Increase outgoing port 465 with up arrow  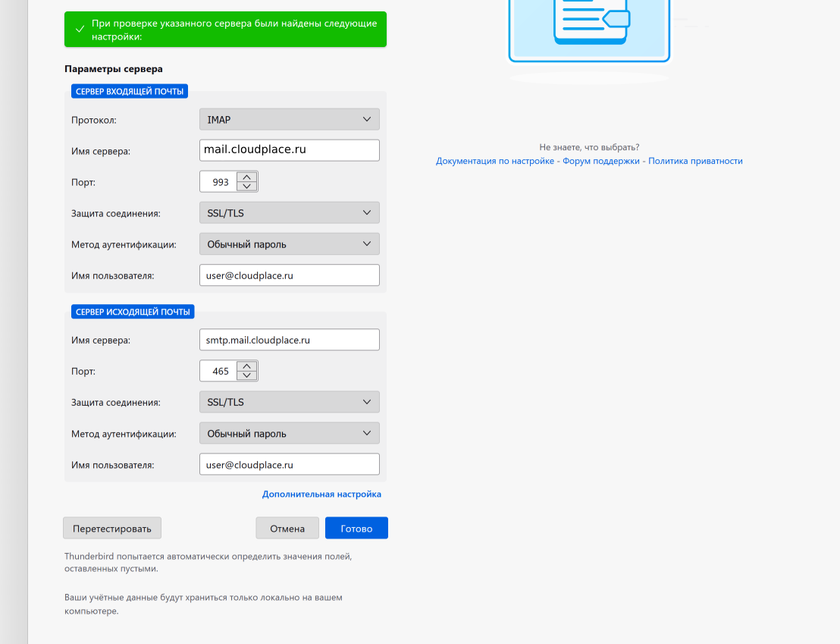coord(247,366)
